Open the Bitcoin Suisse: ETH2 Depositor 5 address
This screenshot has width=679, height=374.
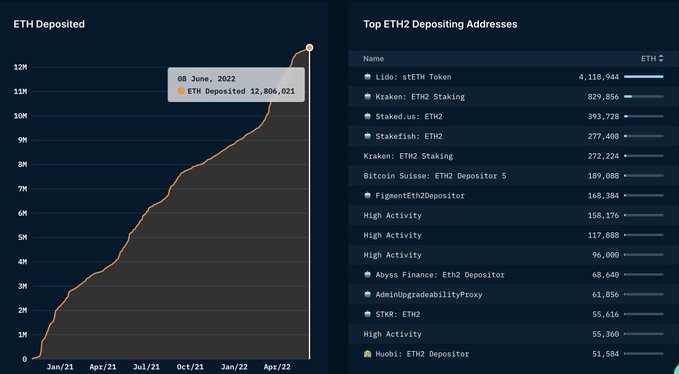(x=435, y=176)
